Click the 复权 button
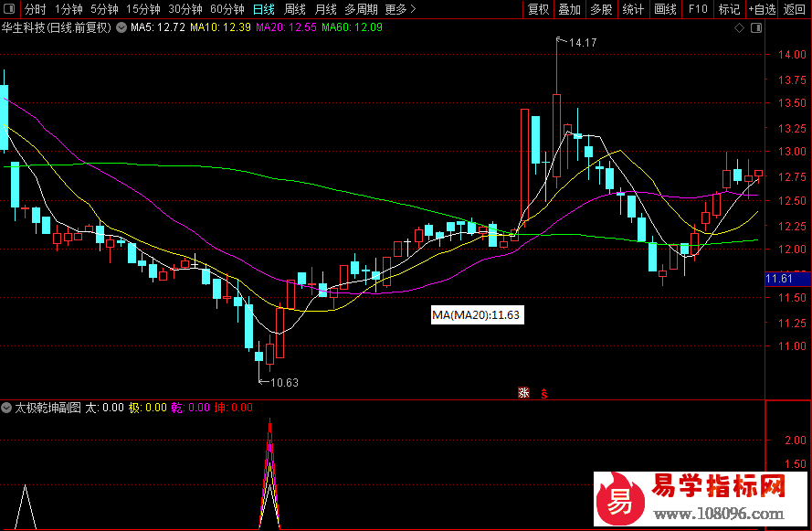The image size is (812, 531). (x=539, y=9)
